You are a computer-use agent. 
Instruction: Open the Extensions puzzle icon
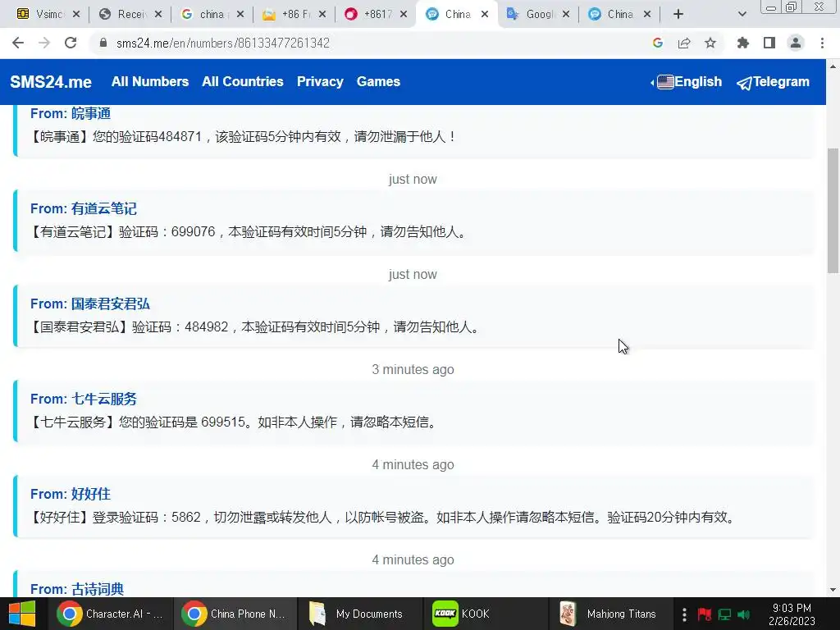pyautogui.click(x=742, y=43)
